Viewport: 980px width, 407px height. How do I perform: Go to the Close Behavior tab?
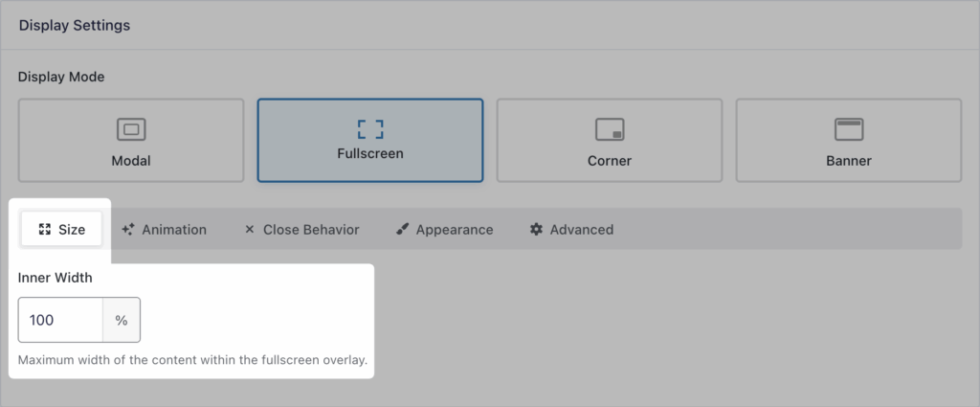310,230
